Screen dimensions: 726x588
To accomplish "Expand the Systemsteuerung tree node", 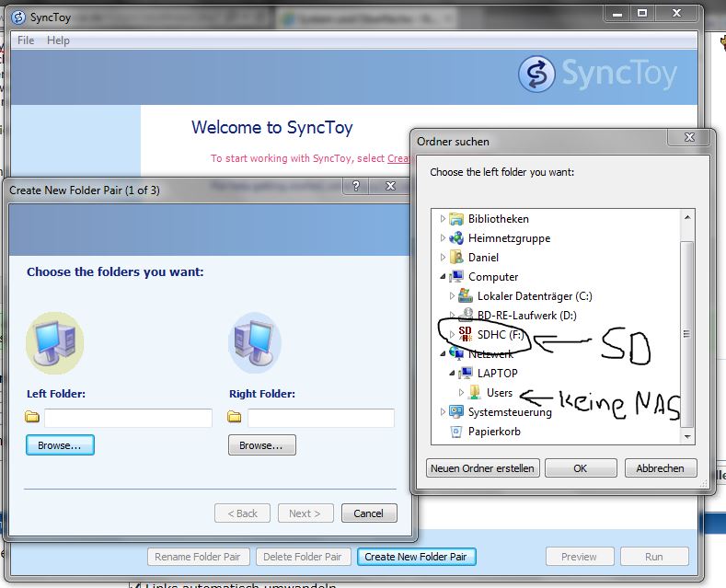I will point(443,411).
